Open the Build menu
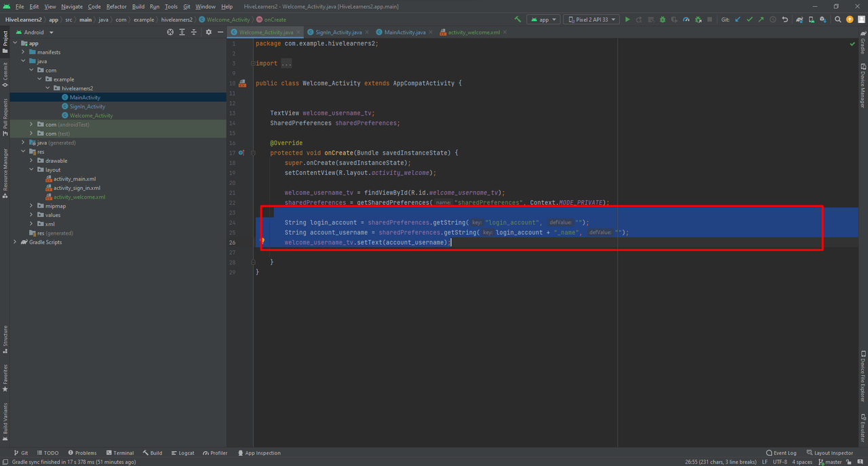 click(x=138, y=6)
